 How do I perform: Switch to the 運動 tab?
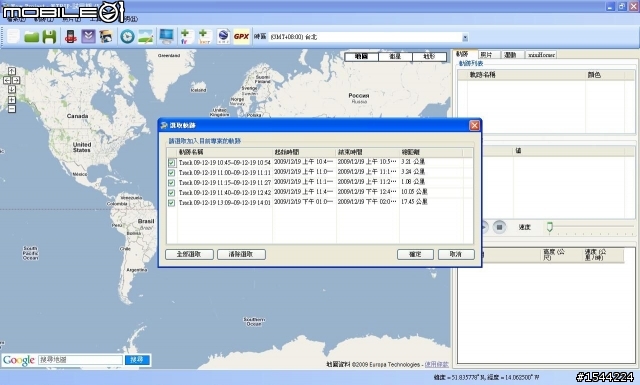510,54
